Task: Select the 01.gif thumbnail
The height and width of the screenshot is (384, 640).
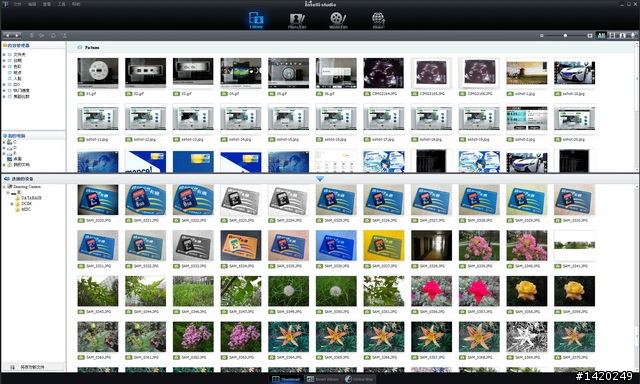Action: [x=98, y=73]
